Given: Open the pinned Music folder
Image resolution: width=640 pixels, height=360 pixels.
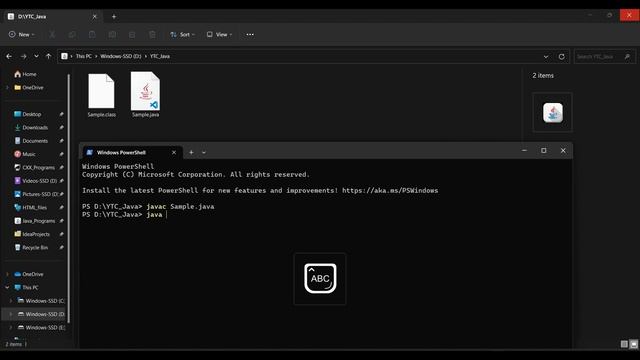Looking at the screenshot, I should click(25, 154).
